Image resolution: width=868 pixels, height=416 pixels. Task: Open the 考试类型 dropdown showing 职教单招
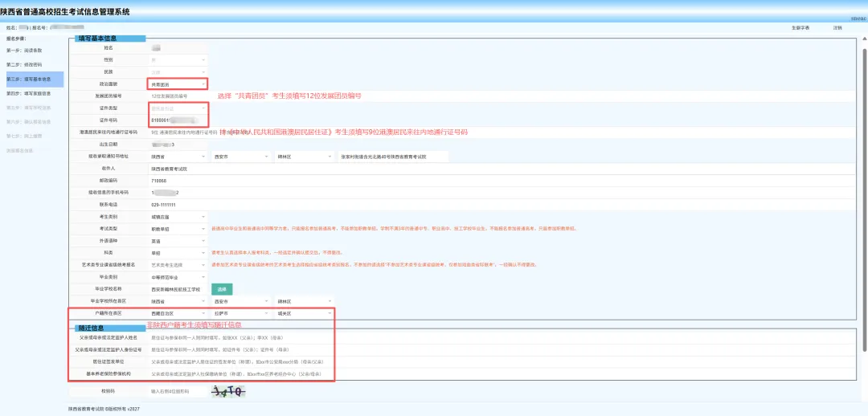178,228
